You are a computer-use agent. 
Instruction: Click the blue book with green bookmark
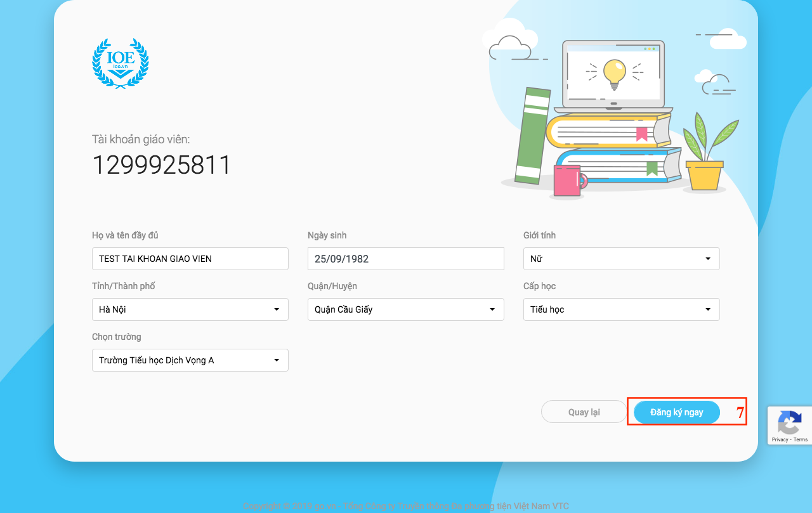pyautogui.click(x=619, y=166)
